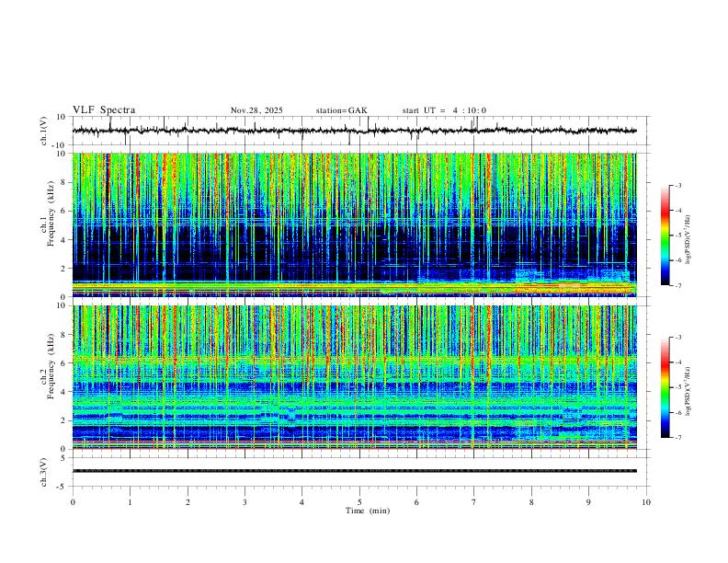Click the "Time (min)" axis title
Viewport: 728px width, 563px height.
pos(368,511)
